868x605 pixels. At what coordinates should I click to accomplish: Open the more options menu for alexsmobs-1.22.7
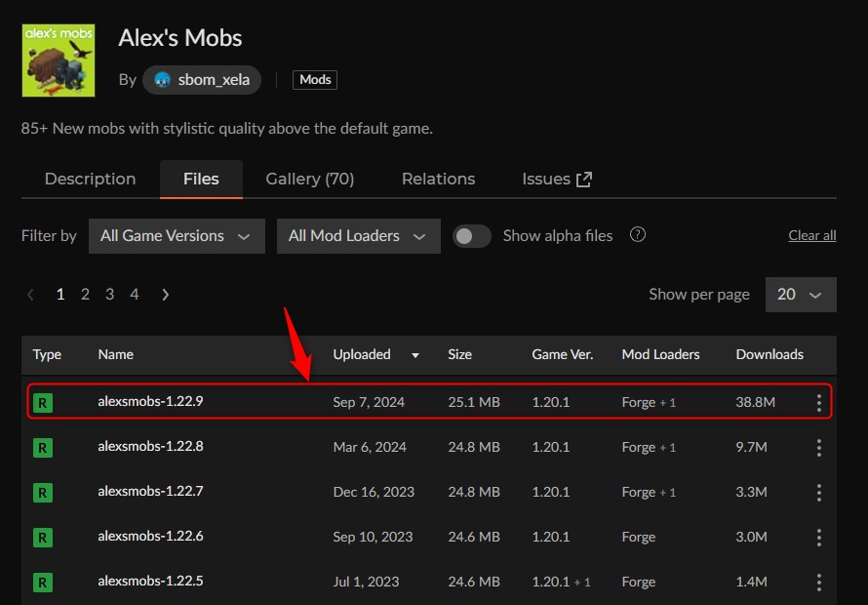point(818,492)
